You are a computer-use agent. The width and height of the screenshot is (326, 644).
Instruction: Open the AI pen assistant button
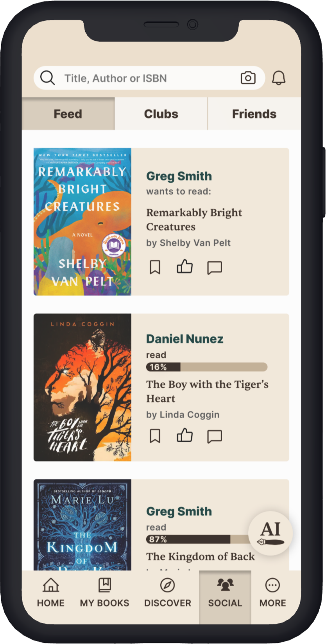270,533
